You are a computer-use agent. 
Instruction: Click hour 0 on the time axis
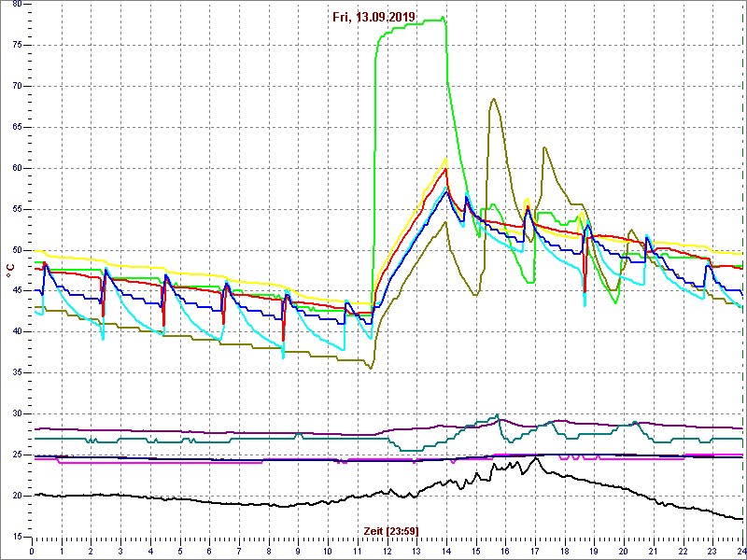[x=32, y=552]
